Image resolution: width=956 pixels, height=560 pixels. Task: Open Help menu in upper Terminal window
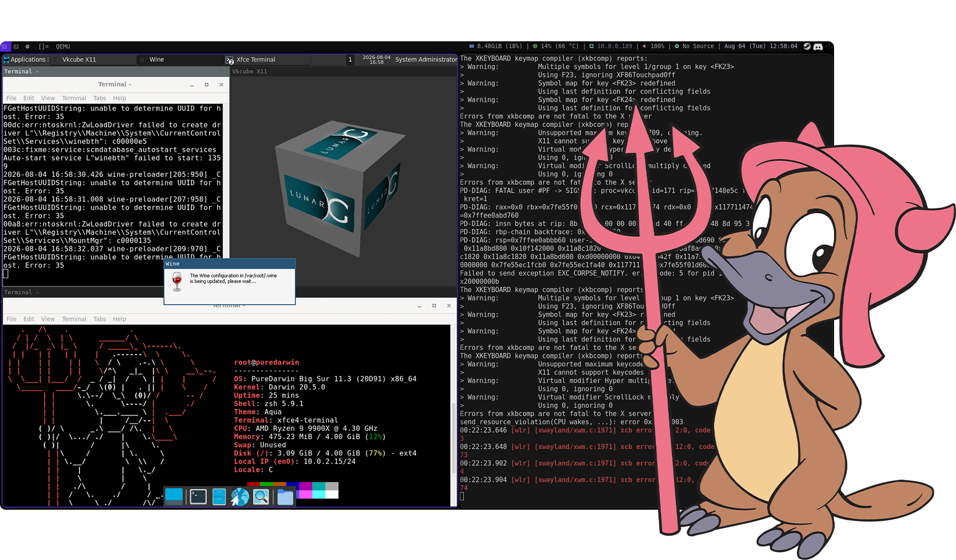point(119,98)
